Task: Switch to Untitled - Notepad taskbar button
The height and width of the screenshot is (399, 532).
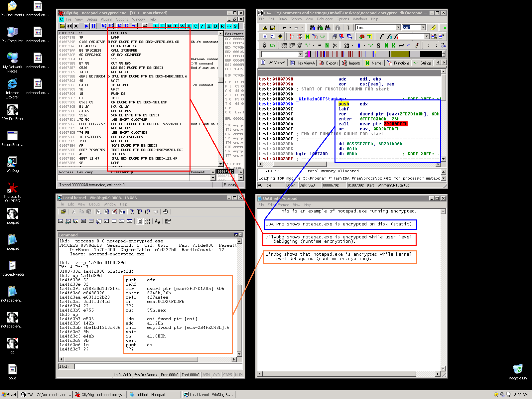Action: click(154, 395)
